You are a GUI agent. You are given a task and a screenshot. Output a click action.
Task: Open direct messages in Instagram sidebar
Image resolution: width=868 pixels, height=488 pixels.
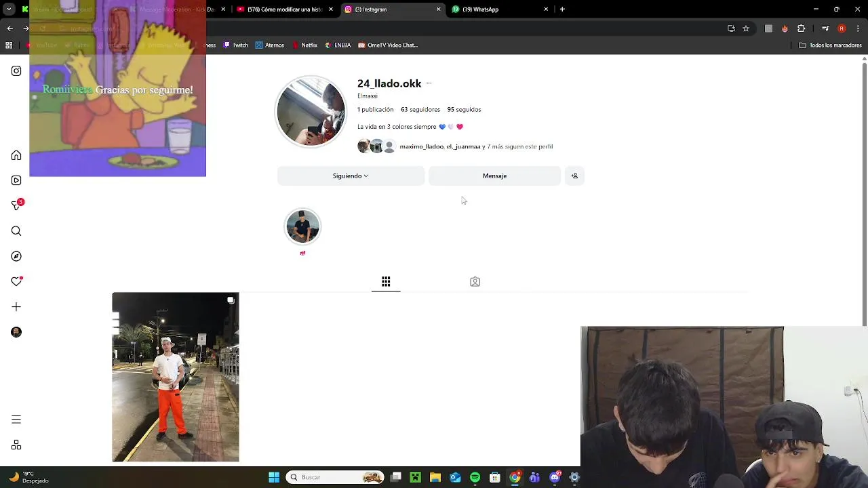pyautogui.click(x=16, y=205)
